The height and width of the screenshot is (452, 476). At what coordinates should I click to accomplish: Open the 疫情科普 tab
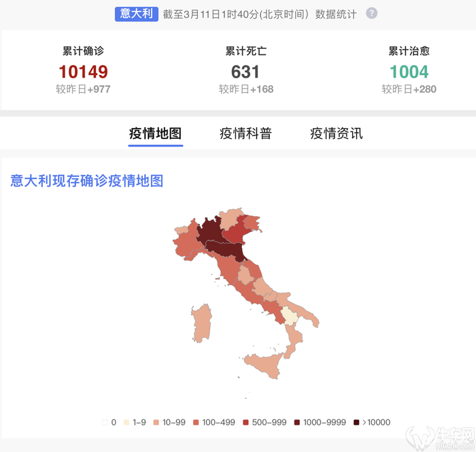(245, 133)
